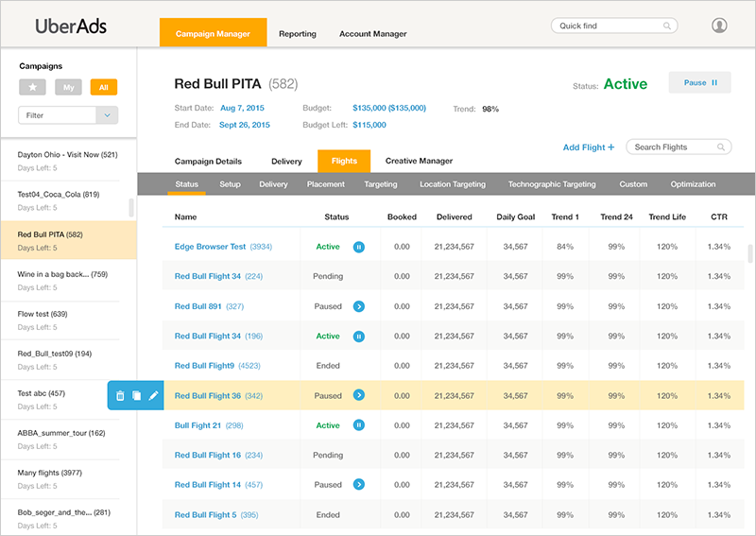The height and width of the screenshot is (536, 756).
Task: Select Test04_Coca_Cola campaign
Action: pyautogui.click(x=68, y=200)
